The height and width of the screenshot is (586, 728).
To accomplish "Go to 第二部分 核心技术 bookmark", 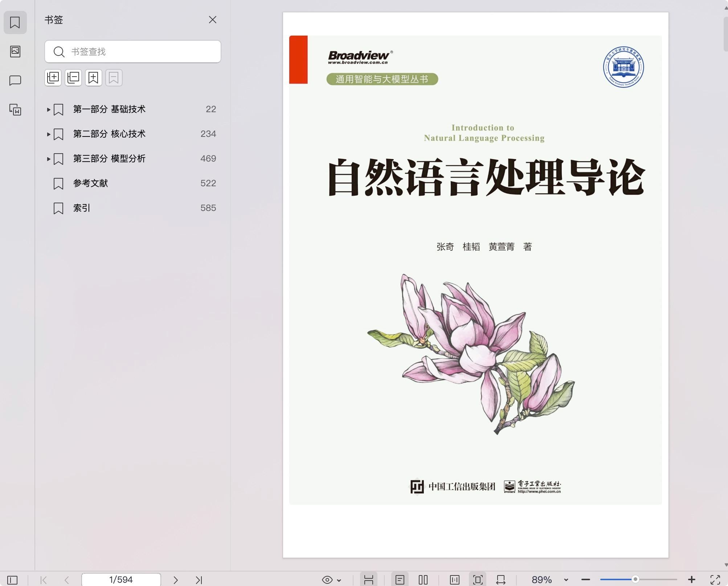I will point(109,134).
